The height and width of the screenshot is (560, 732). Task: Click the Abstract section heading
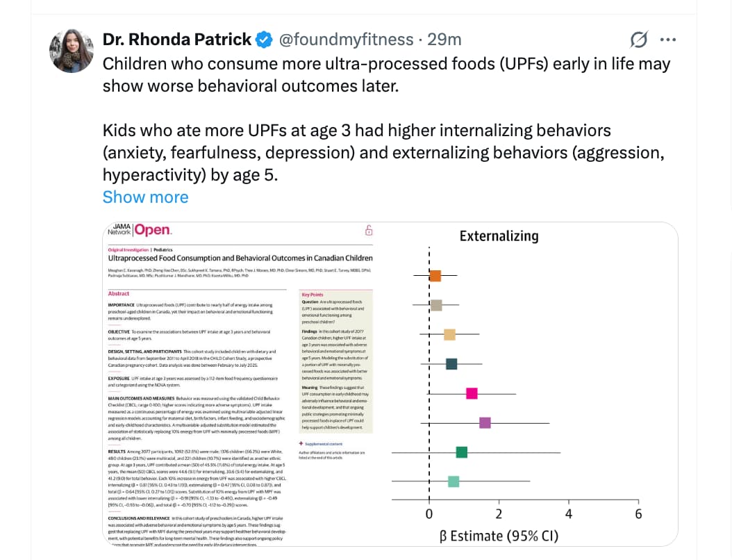pos(119,294)
